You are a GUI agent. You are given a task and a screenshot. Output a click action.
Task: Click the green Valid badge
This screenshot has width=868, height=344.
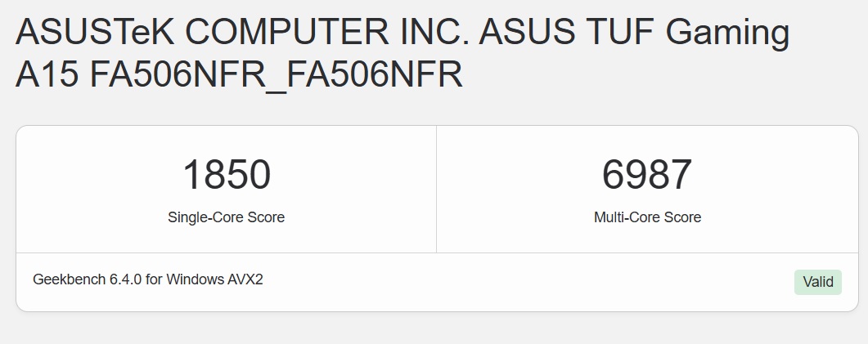click(x=817, y=282)
